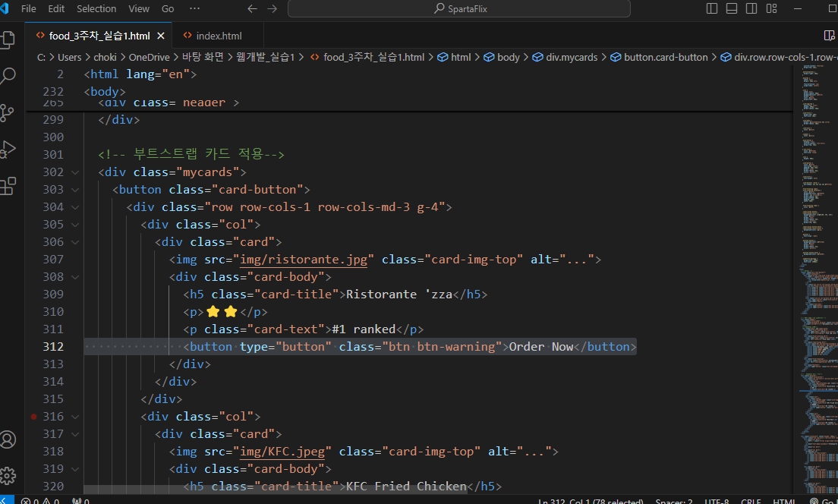Click the div.mycards breadcrumb symbol
This screenshot has height=504, width=838.
(565, 57)
